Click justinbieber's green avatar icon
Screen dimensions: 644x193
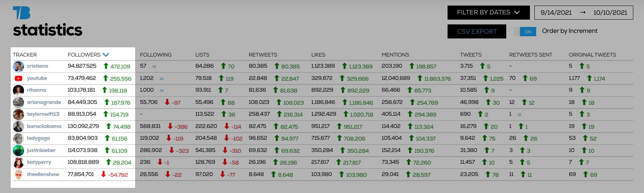(x=18, y=150)
